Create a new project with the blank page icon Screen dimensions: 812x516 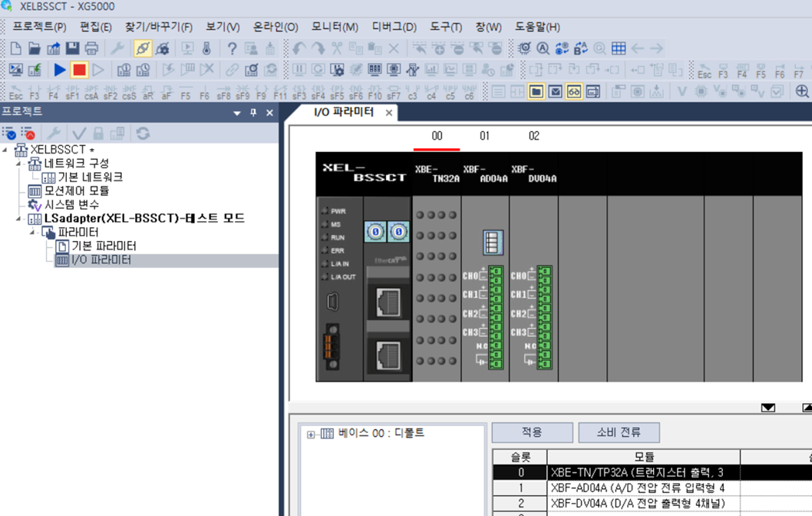click(15, 48)
